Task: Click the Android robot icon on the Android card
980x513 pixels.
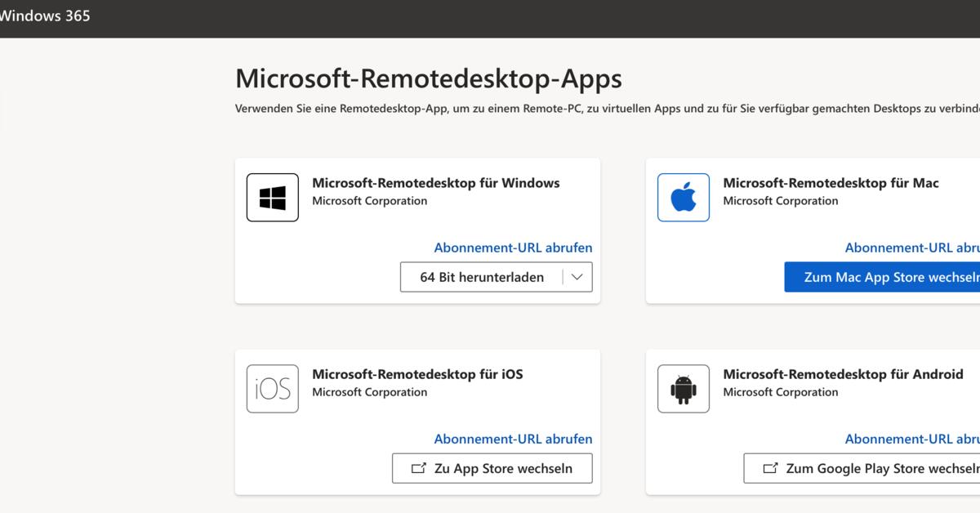Action: point(683,388)
